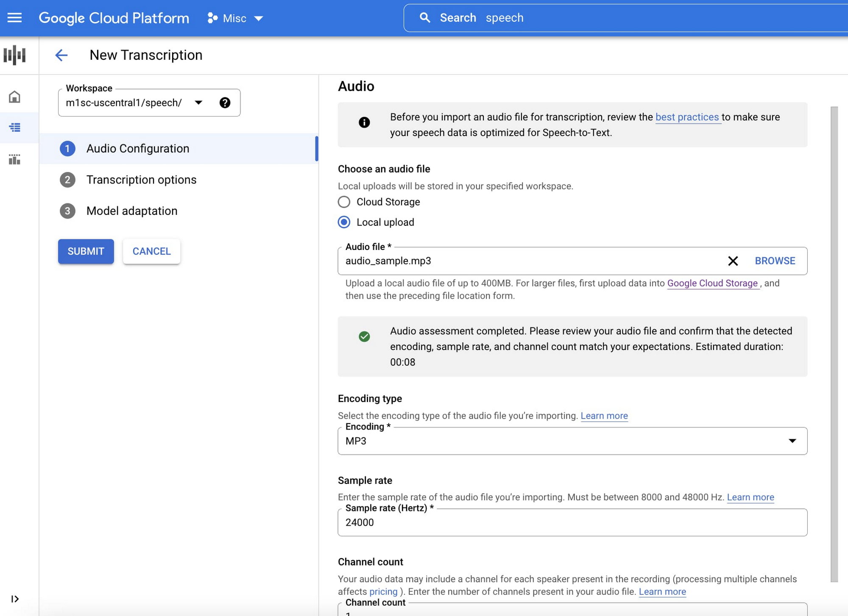
Task: Select the Local upload radio button
Action: click(x=344, y=222)
